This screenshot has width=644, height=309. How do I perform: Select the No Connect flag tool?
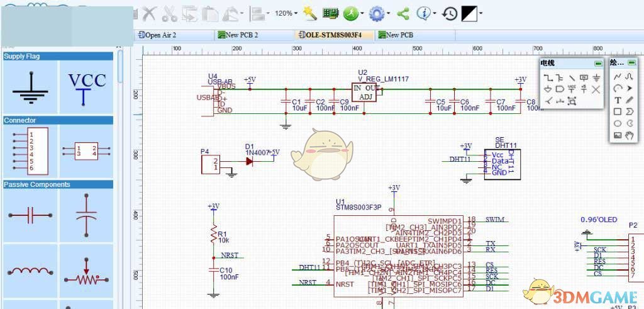click(x=596, y=89)
